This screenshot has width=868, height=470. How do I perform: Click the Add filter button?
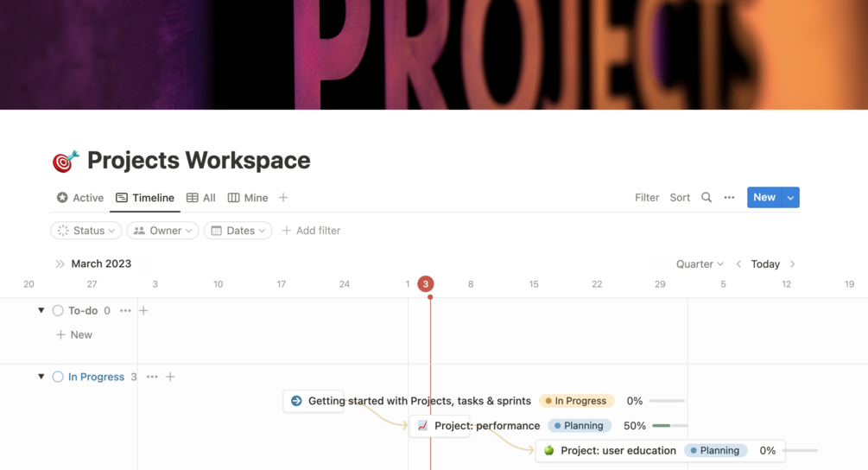click(x=311, y=231)
